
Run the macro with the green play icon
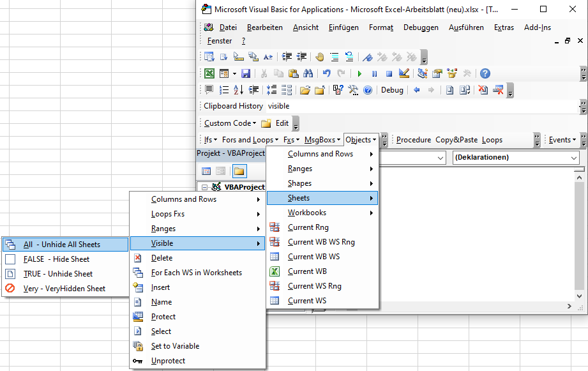359,74
